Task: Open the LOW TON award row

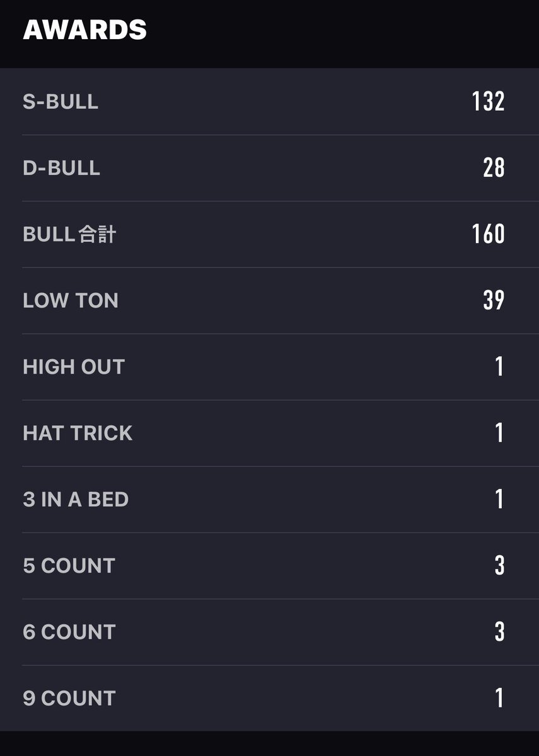Action: [269, 301]
